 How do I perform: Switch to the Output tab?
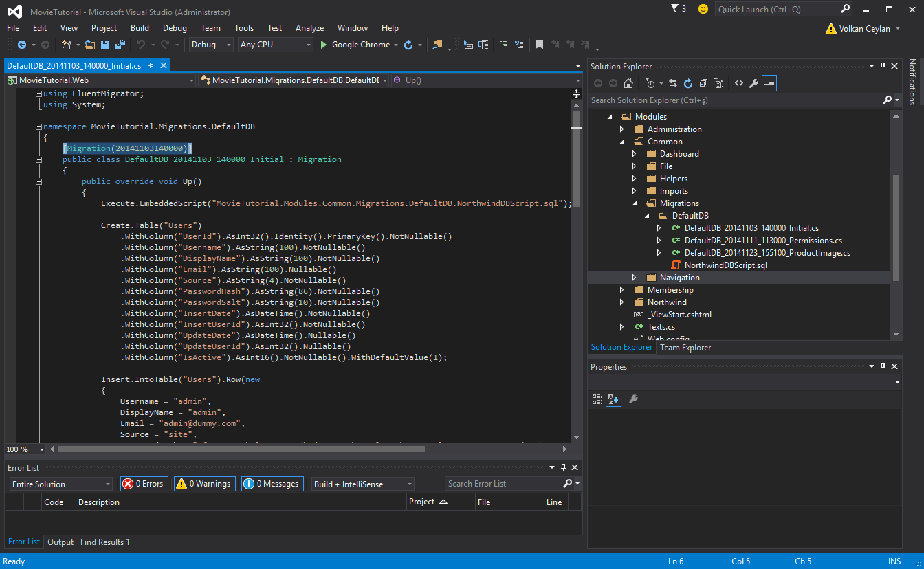[x=60, y=542]
